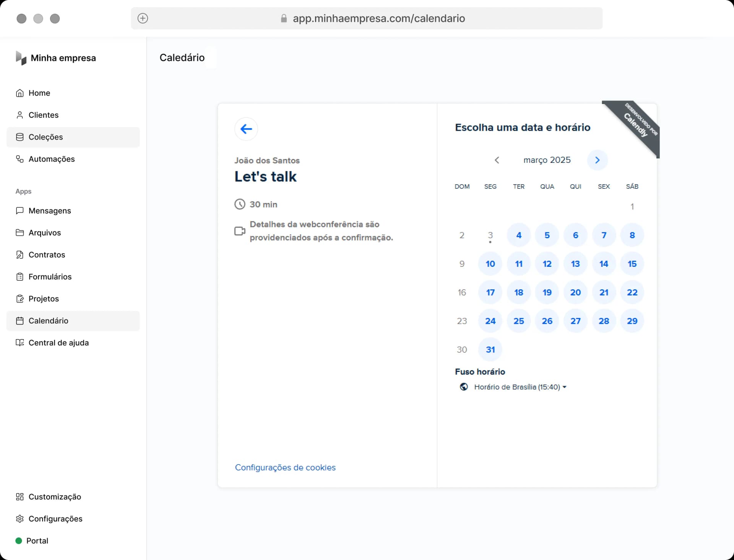Image resolution: width=734 pixels, height=560 pixels.
Task: Open the Mensagens chat icon
Action: 20,211
